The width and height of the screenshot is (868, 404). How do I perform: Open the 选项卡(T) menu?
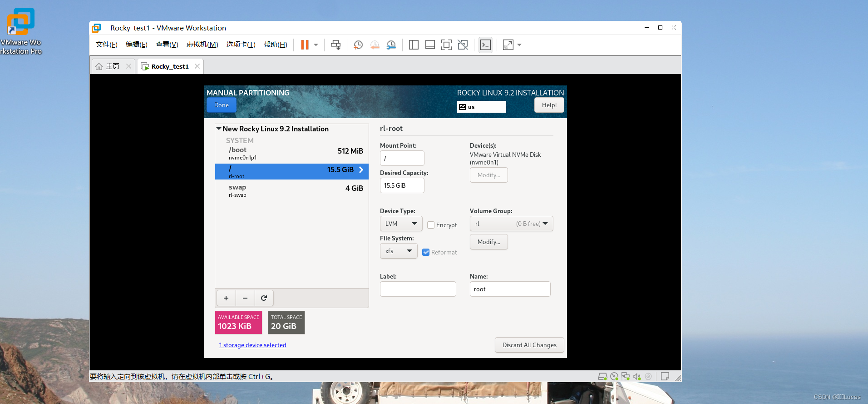241,45
